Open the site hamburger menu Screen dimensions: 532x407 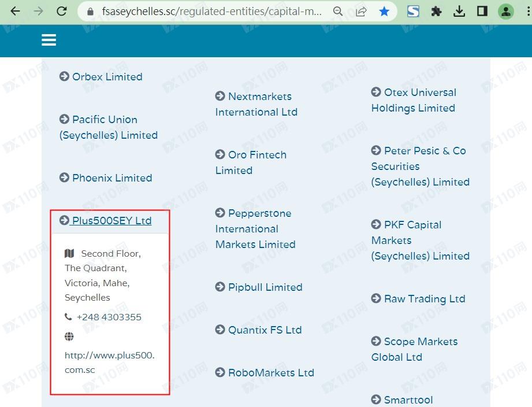(x=49, y=40)
